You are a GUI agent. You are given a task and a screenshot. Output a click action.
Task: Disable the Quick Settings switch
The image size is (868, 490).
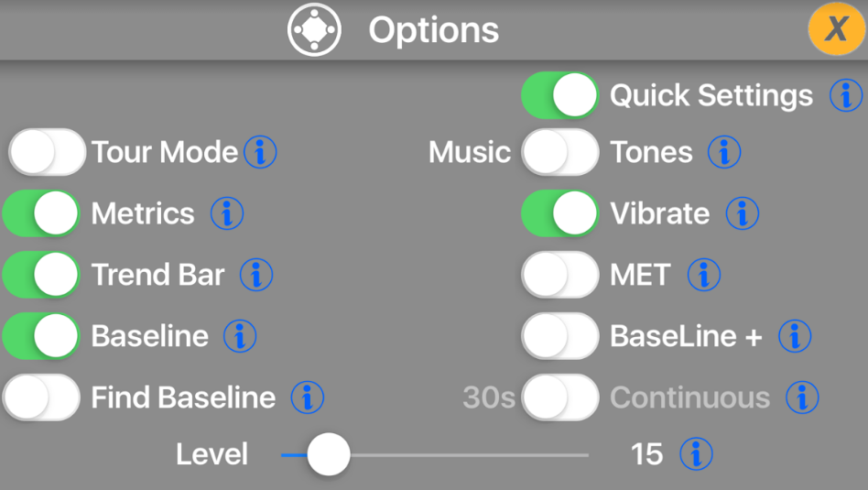pos(559,95)
